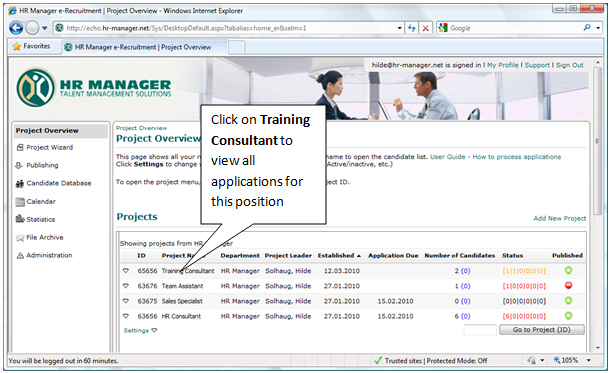Sort table by Department column header
Image resolution: width=611 pixels, height=373 pixels.
[240, 256]
